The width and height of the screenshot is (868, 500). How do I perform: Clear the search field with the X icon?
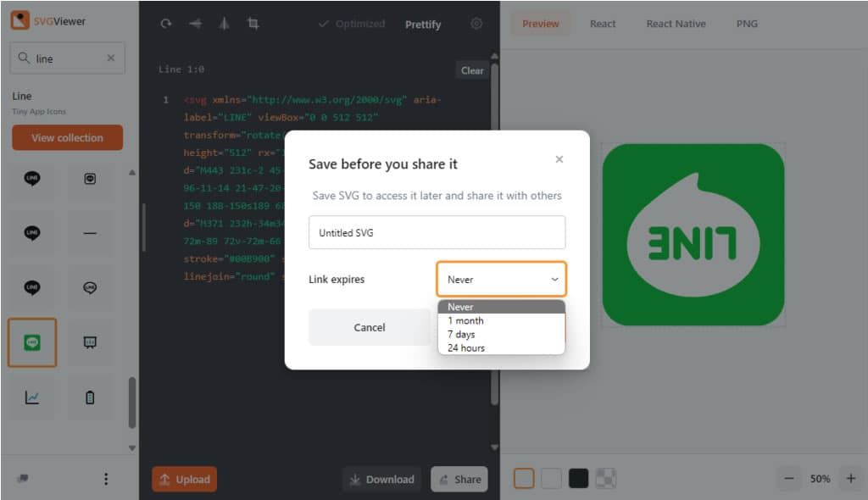[x=111, y=58]
